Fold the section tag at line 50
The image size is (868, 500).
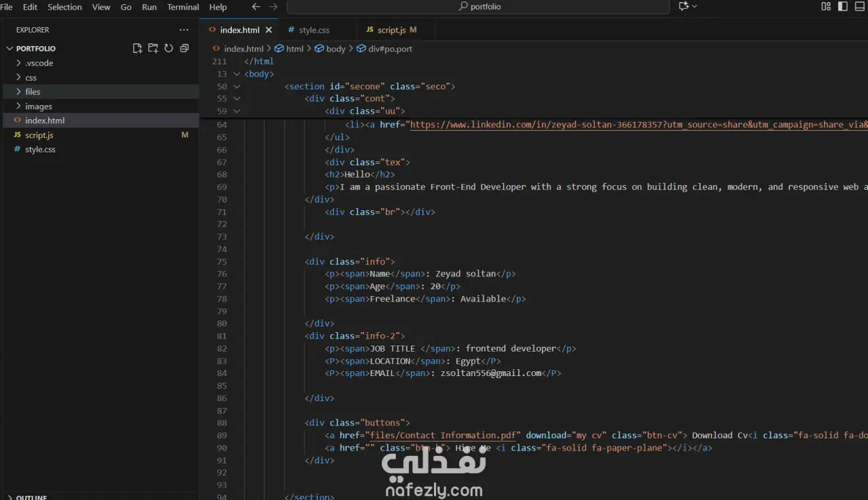click(237, 87)
